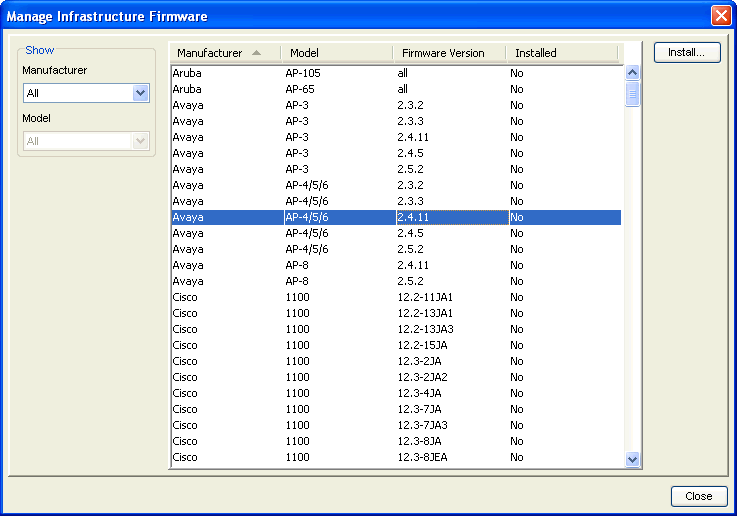Close the Manage Infrastructure Firmware window
Image resolution: width=737 pixels, height=516 pixels.
[x=720, y=15]
